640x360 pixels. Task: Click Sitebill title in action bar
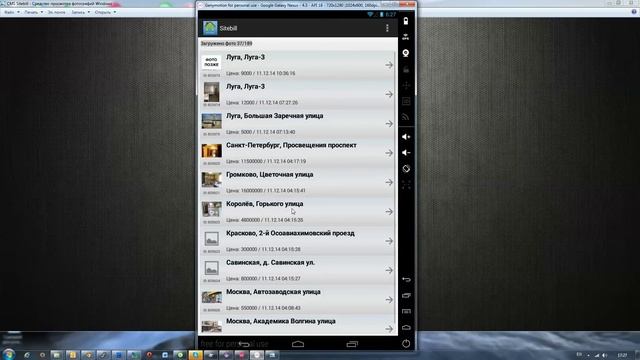[228, 28]
